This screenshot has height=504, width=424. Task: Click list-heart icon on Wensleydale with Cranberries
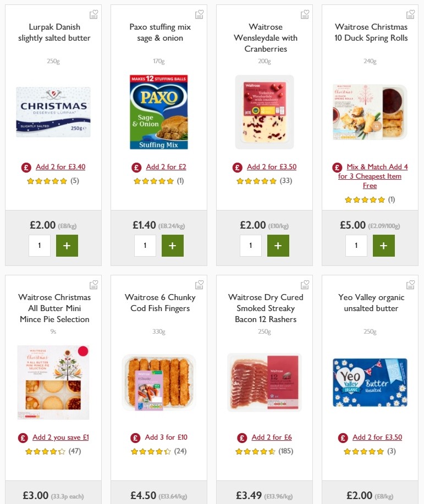tap(305, 14)
